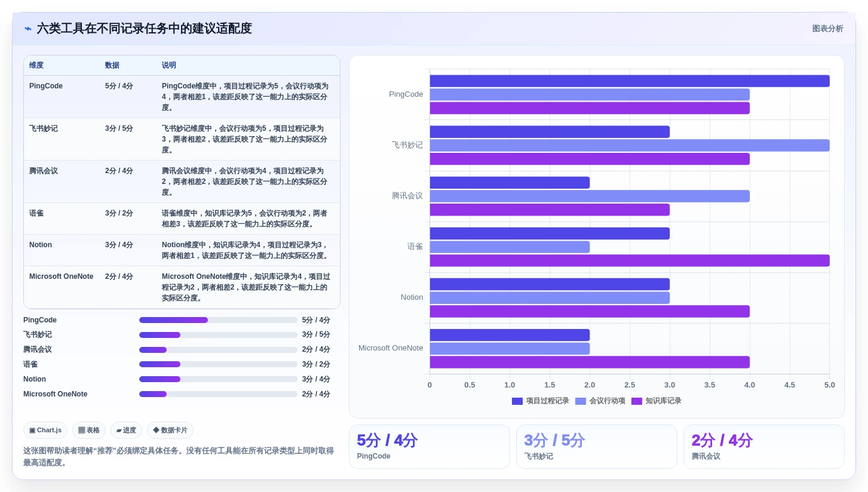This screenshot has height=492, width=868.
Task: Toggle the 会议行动项 legend entry
Action: pos(600,401)
